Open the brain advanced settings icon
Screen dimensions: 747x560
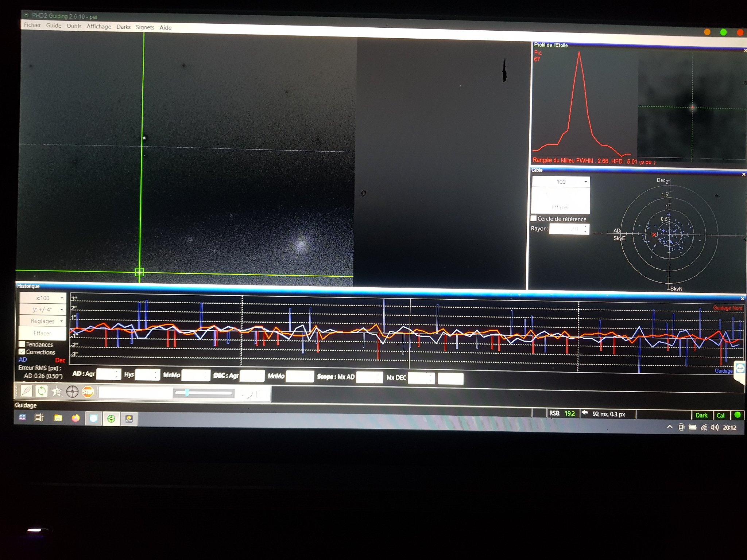[x=247, y=394]
